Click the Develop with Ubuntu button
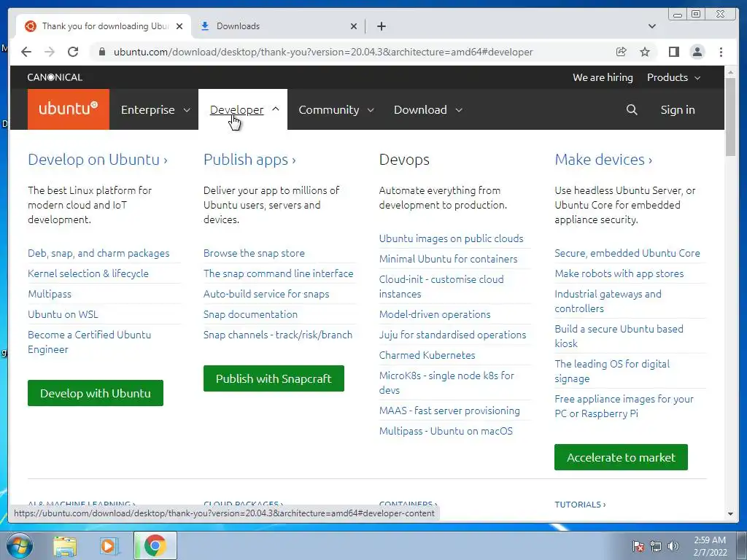Screen dimensions: 747x560 click(x=96, y=393)
